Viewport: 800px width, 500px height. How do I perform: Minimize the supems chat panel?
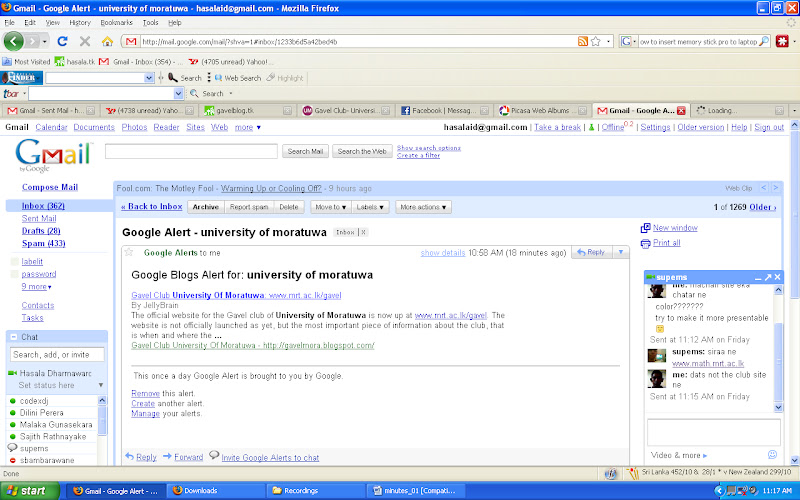(758, 278)
